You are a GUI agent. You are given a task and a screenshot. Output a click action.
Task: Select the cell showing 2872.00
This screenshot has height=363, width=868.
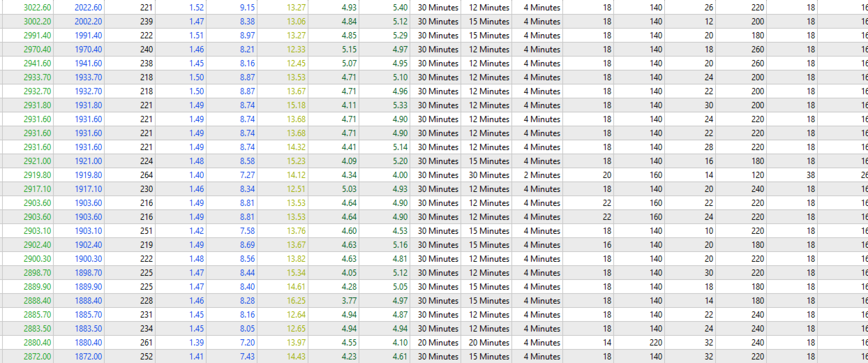(37, 357)
